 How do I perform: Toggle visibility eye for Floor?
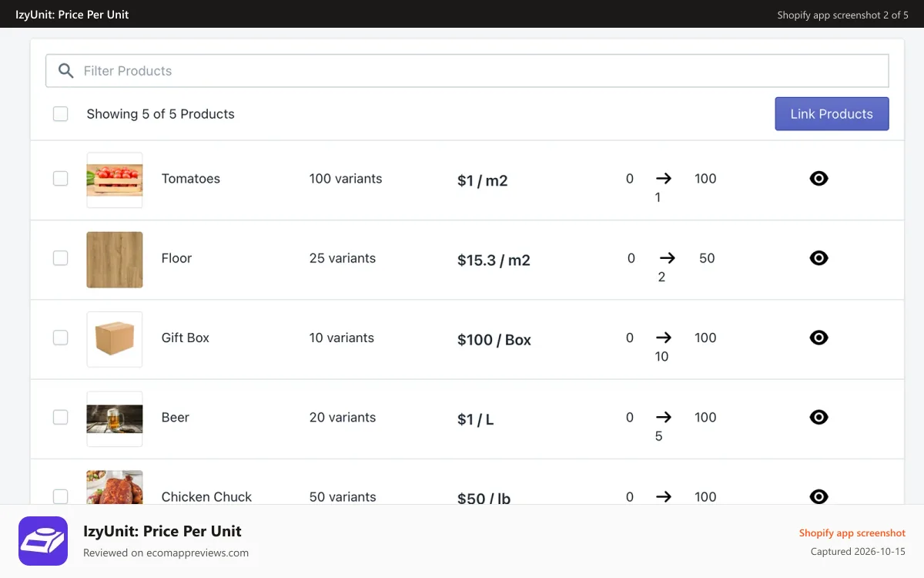(819, 258)
